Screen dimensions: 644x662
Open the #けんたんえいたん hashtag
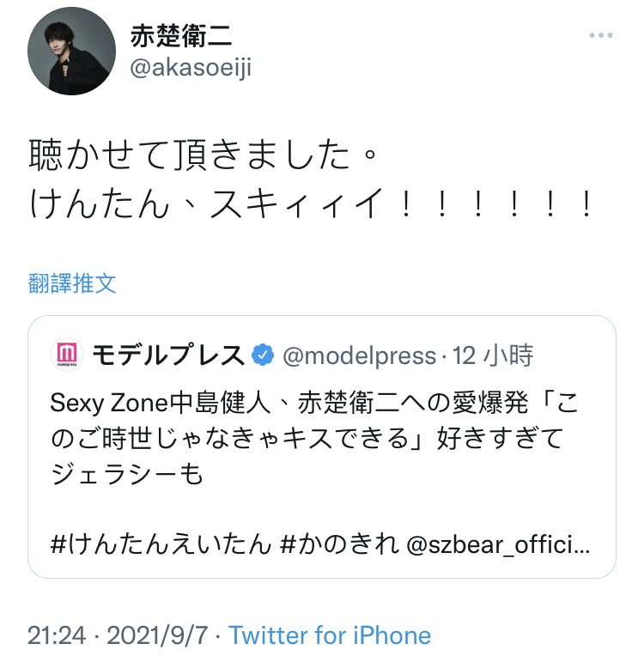tap(161, 544)
